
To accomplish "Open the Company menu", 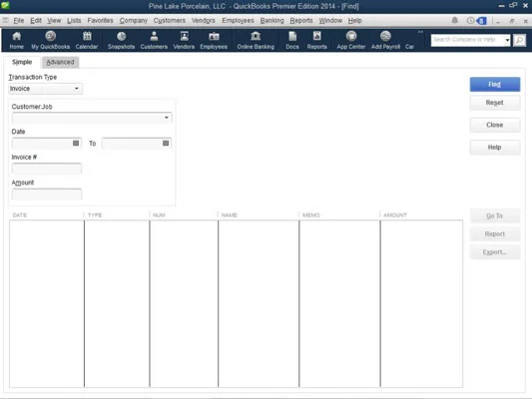I will click(134, 20).
